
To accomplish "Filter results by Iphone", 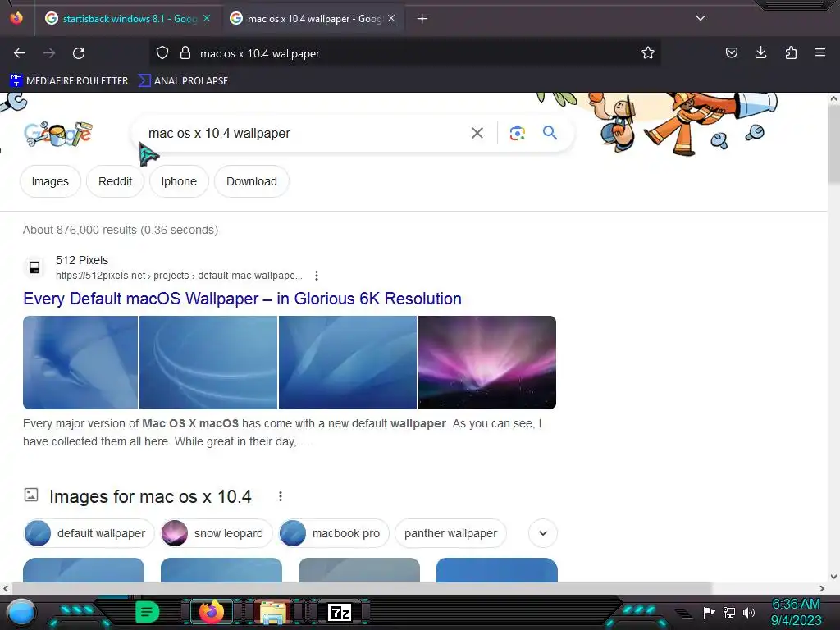I will [179, 181].
